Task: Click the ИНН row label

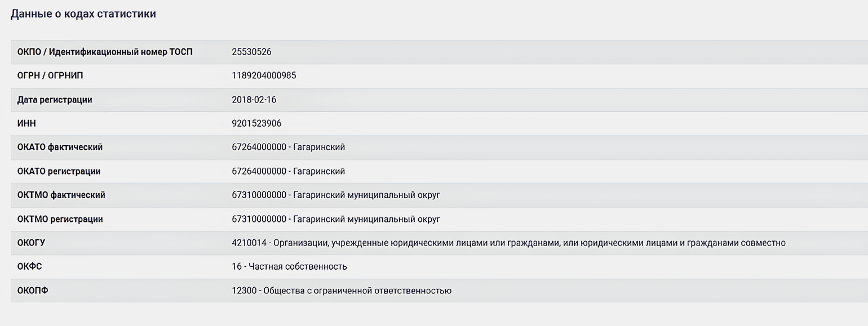Action: tap(26, 123)
